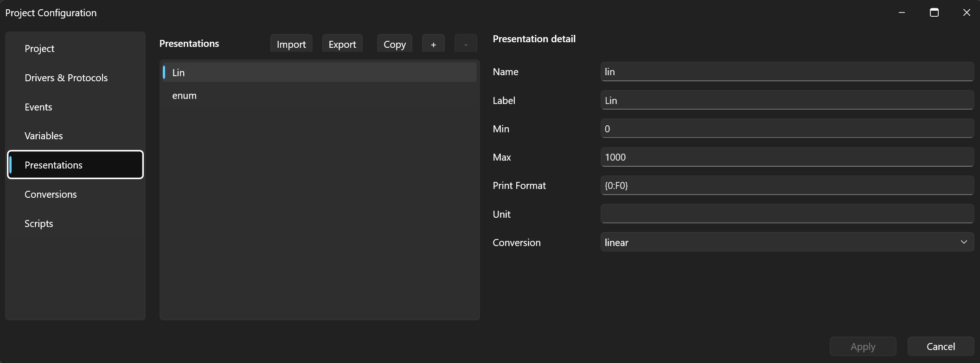Maximize the Project Configuration window

click(x=934, y=13)
